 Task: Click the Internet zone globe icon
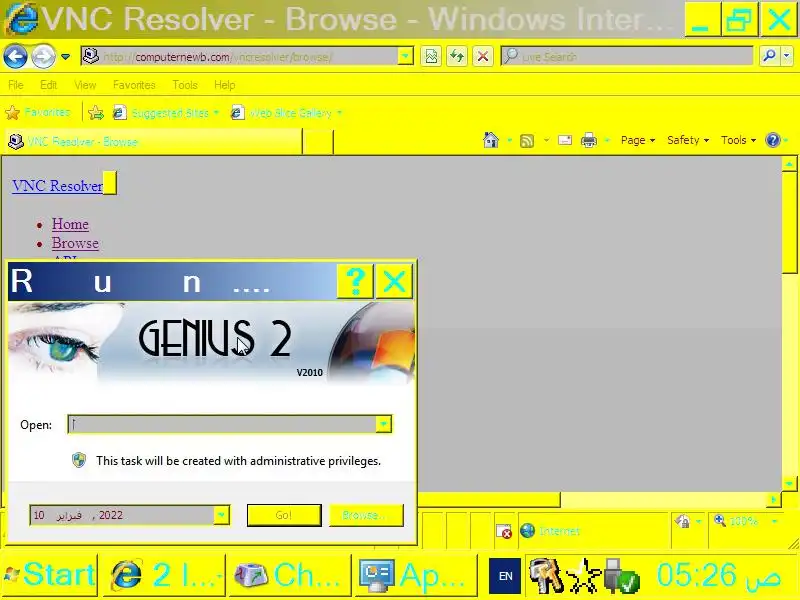click(x=528, y=531)
